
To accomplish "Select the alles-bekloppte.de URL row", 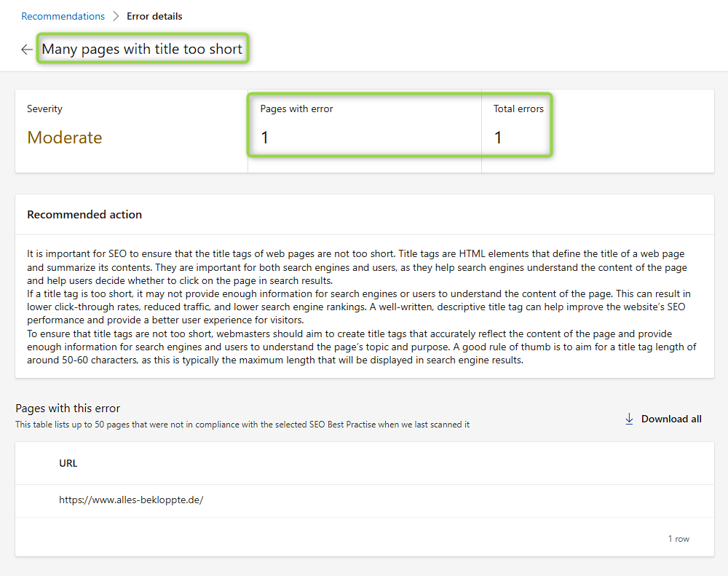I will click(x=131, y=501).
